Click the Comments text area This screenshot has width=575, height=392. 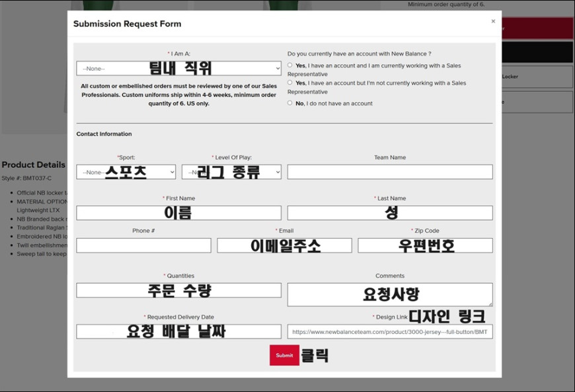[390, 294]
